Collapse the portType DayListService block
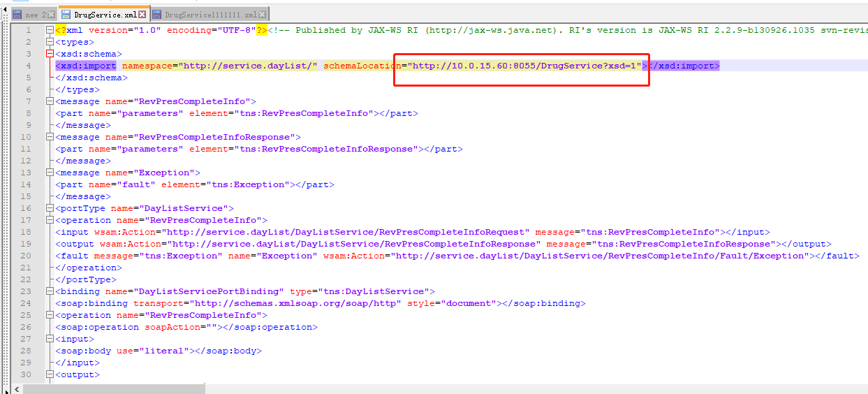This screenshot has width=868, height=394. (x=49, y=208)
